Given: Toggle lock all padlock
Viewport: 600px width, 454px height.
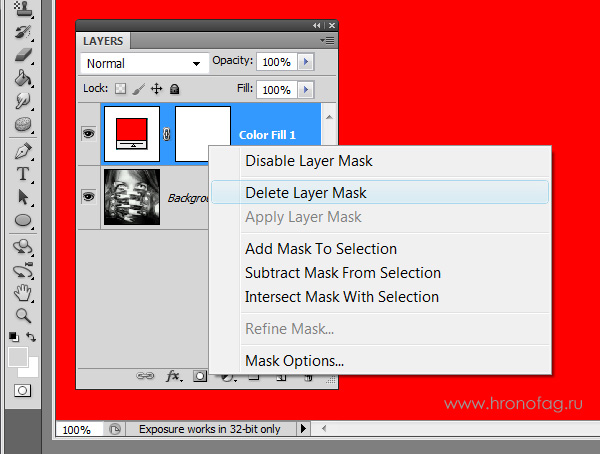Looking at the screenshot, I should coord(174,89).
